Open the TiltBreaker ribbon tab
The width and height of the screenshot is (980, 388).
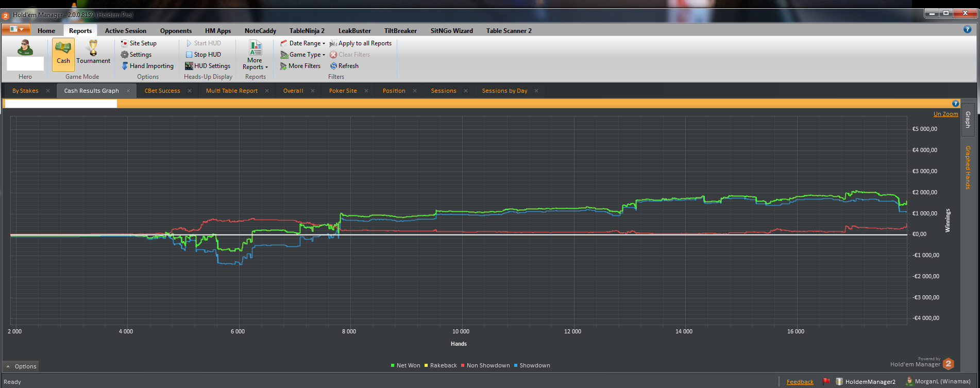(400, 31)
